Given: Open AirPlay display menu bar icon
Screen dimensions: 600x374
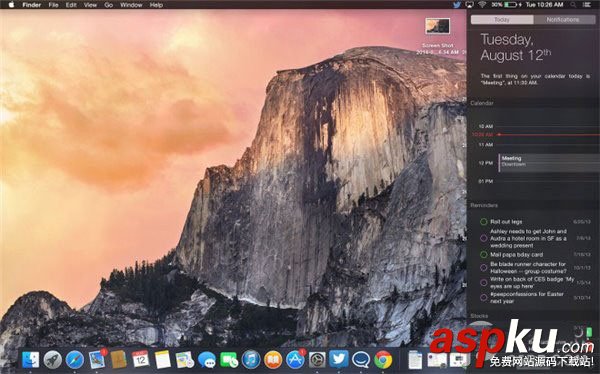Looking at the screenshot, I should click(469, 5).
